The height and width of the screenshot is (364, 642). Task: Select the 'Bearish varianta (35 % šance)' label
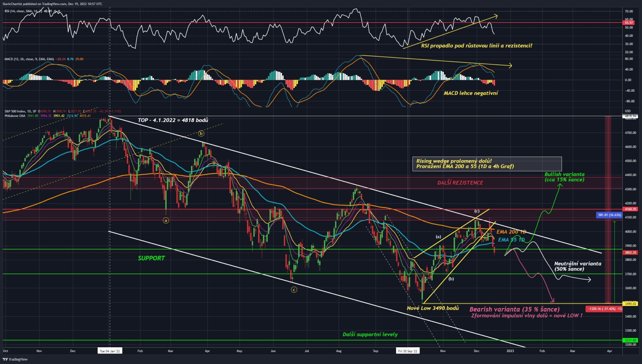[x=515, y=309]
